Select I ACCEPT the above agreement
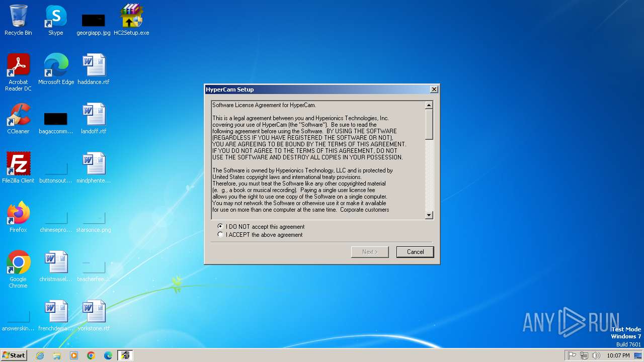Image resolution: width=644 pixels, height=362 pixels. point(260,235)
